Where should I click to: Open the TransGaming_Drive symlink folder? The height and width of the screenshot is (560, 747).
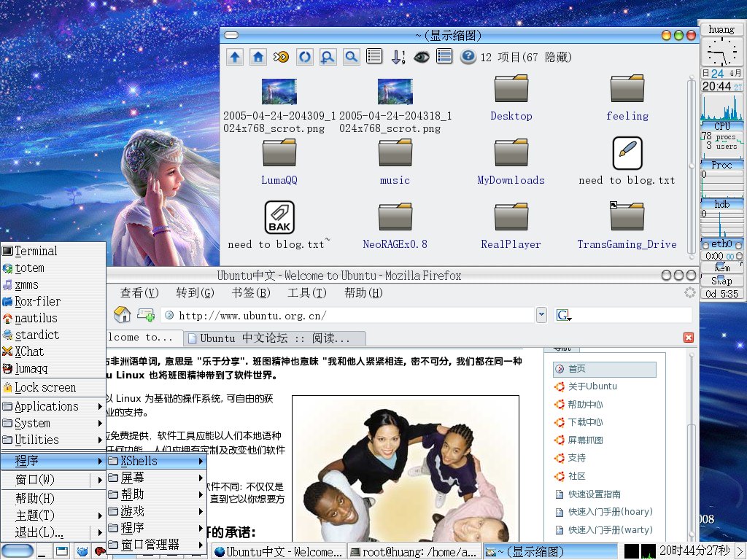[627, 226]
